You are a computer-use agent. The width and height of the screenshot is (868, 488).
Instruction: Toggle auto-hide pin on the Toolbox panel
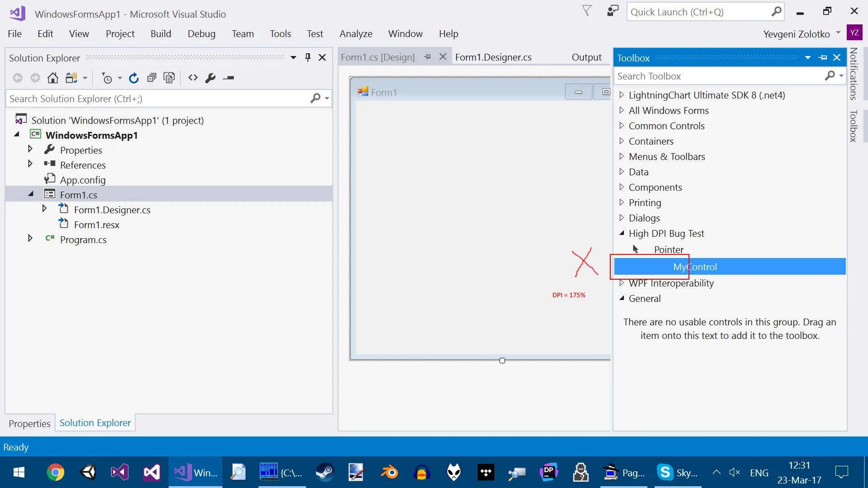[823, 57]
